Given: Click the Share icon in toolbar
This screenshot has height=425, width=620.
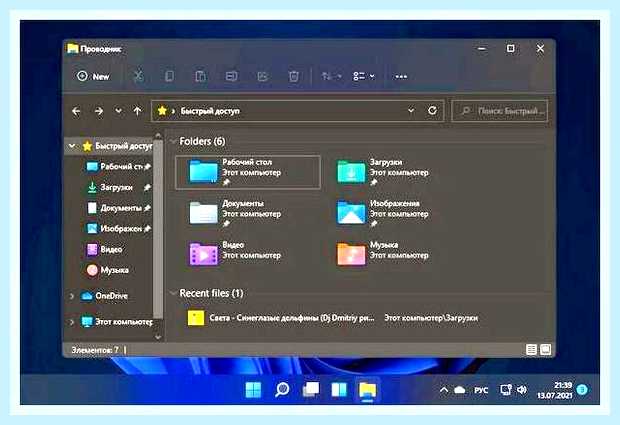Looking at the screenshot, I should [x=263, y=76].
